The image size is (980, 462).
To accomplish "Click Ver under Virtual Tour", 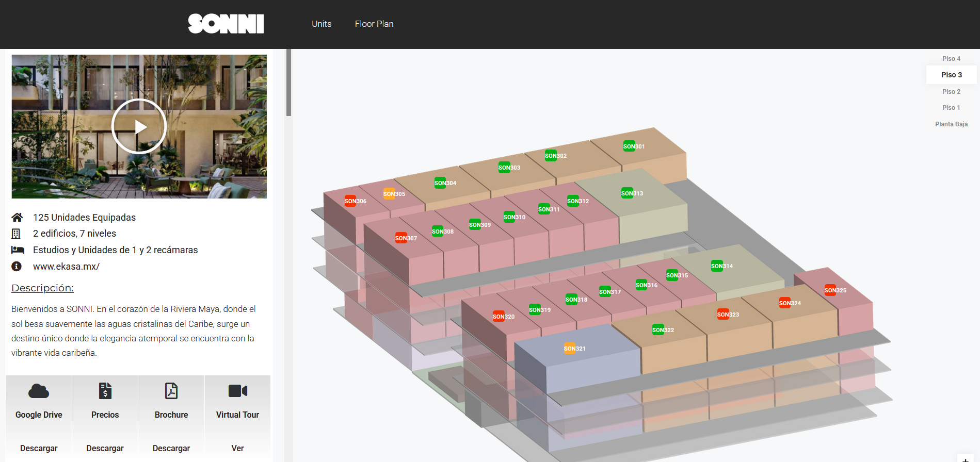I will (x=237, y=448).
